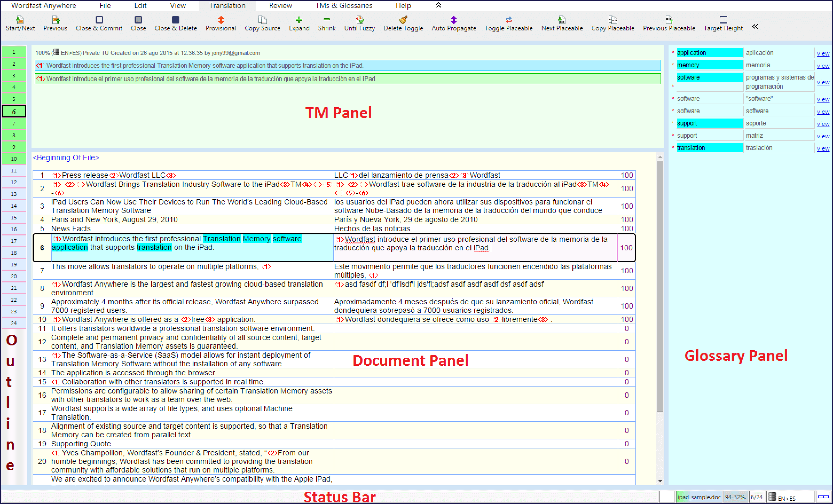Open the view link for the translation glossary entry
The width and height of the screenshot is (833, 504).
click(824, 148)
